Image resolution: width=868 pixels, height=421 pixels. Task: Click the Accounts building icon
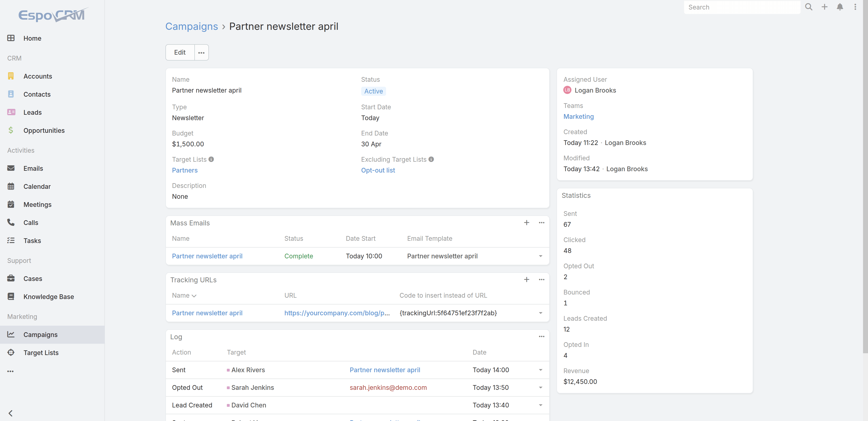[x=11, y=76]
